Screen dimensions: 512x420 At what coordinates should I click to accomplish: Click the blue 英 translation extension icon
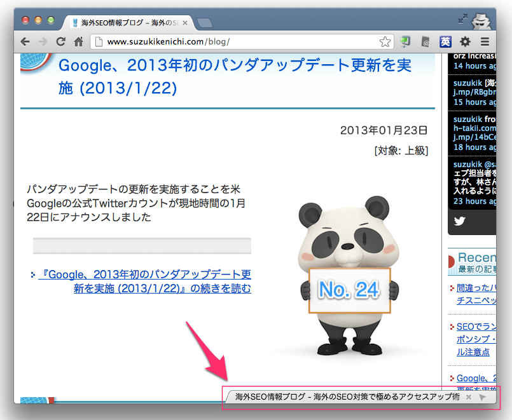click(x=445, y=41)
